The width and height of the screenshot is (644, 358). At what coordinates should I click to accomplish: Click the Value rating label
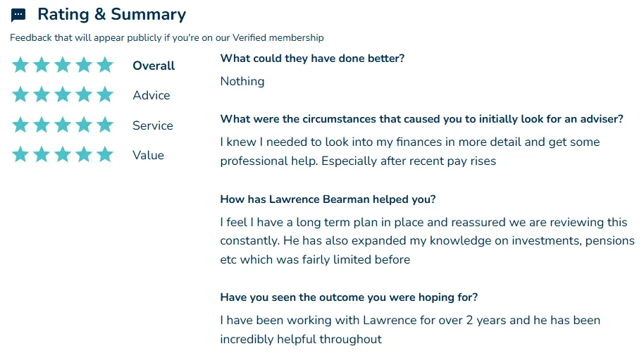tap(148, 155)
